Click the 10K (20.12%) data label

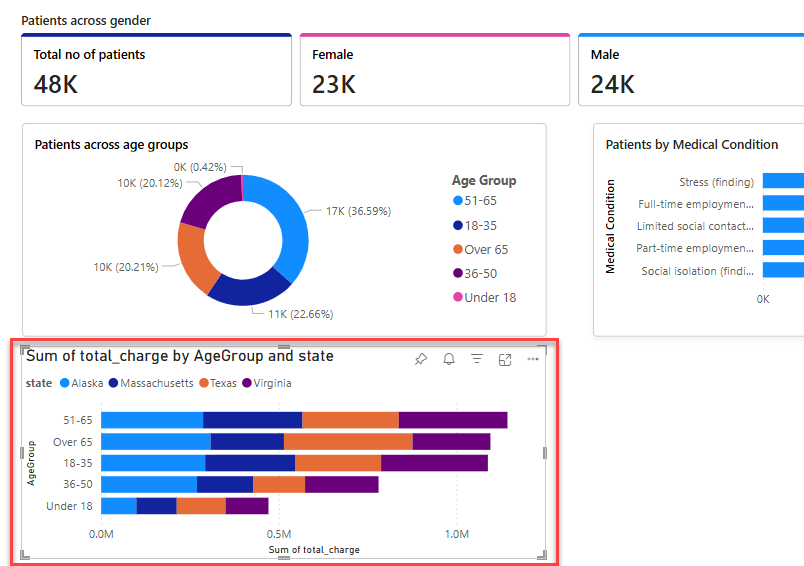[x=150, y=183]
